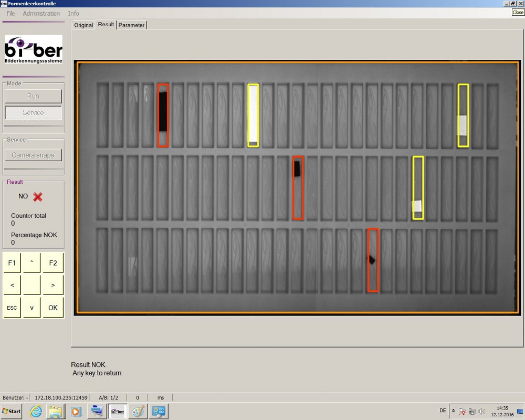Click the Paint palette icon in taskbar
Image resolution: width=525 pixels, height=420 pixels.
(138, 411)
